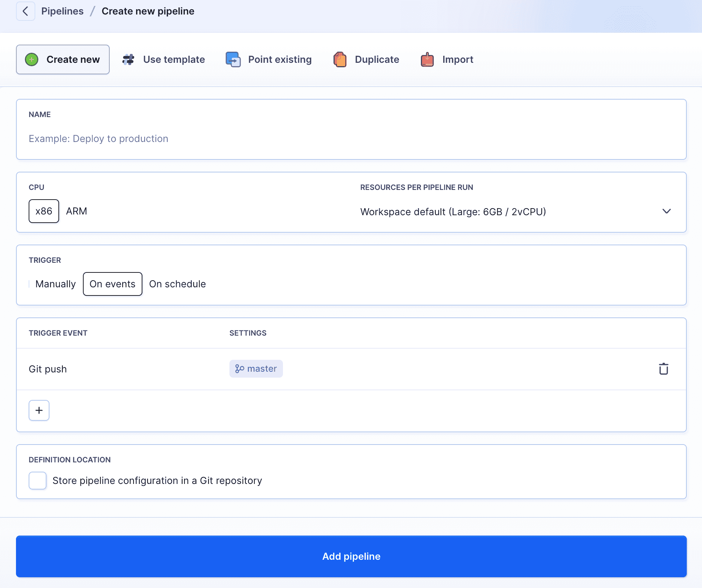The image size is (702, 588).
Task: Set trigger to On events
Action: coord(113,284)
